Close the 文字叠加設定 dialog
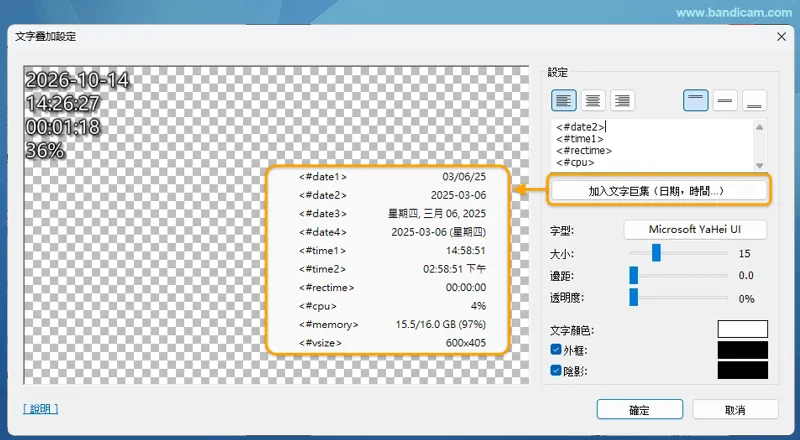The height and width of the screenshot is (440, 800). pos(781,37)
